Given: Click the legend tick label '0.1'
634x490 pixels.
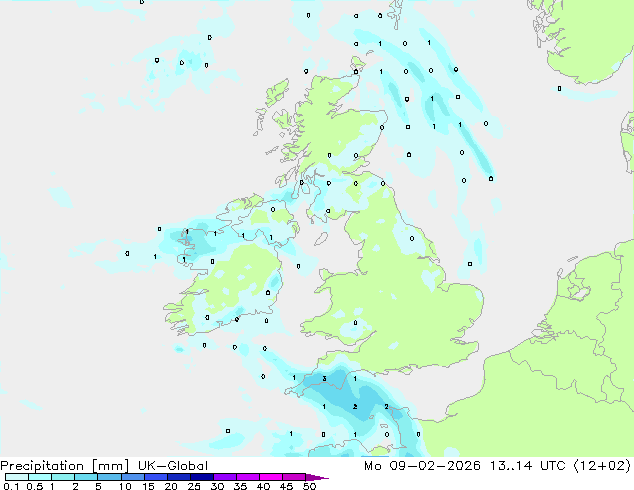Looking at the screenshot, I should [x=11, y=486].
